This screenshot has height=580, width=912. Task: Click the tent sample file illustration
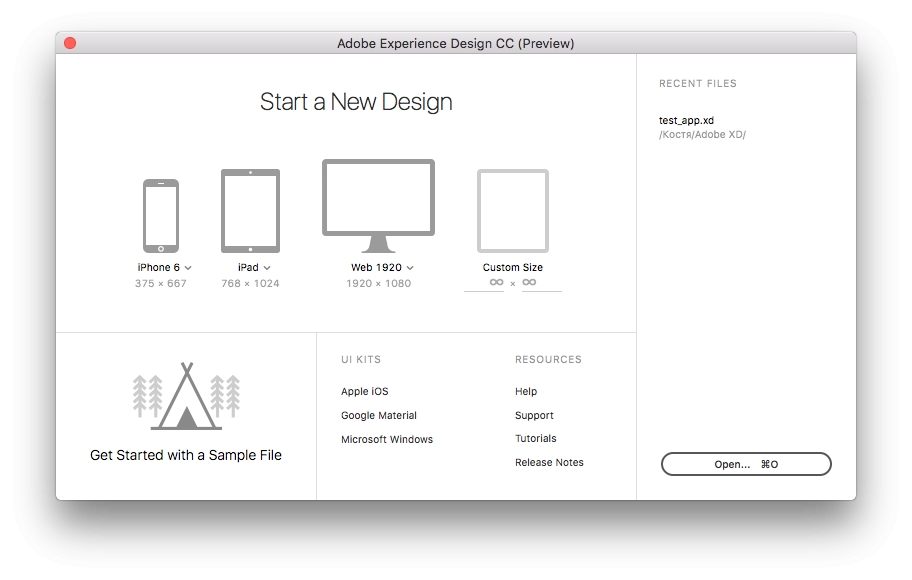186,396
